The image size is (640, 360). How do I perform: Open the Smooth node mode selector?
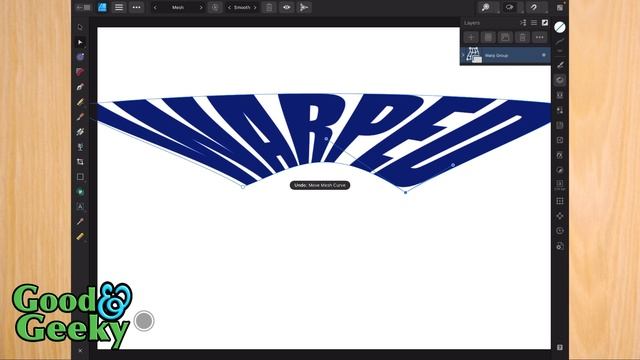[242, 7]
